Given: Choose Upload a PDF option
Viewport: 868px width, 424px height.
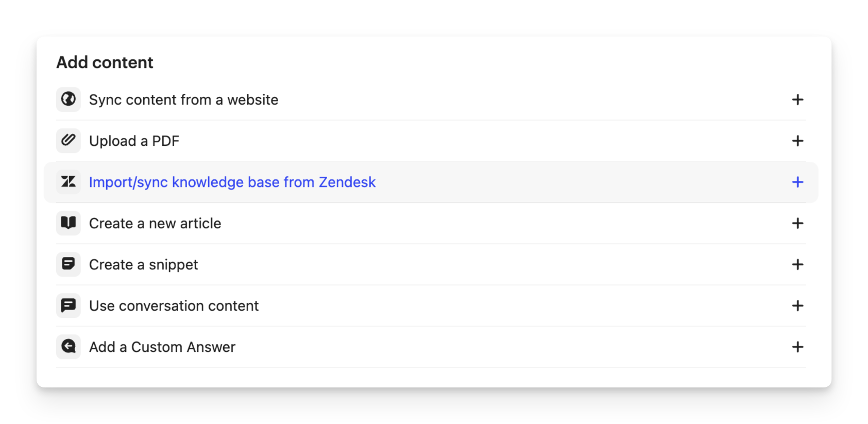Looking at the screenshot, I should click(x=134, y=141).
